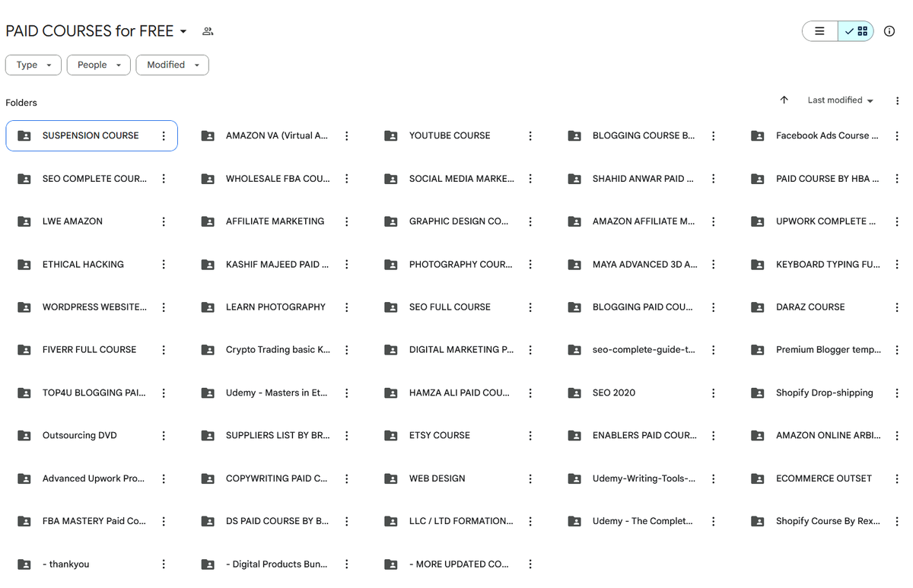Select the - thankyou folder
Screen dimensions: 913x588
[x=91, y=564]
